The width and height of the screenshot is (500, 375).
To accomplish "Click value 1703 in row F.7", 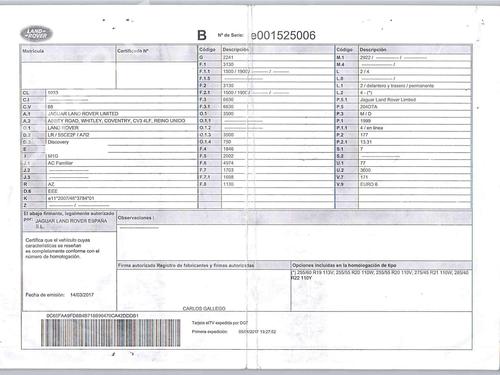I will (228, 170).
